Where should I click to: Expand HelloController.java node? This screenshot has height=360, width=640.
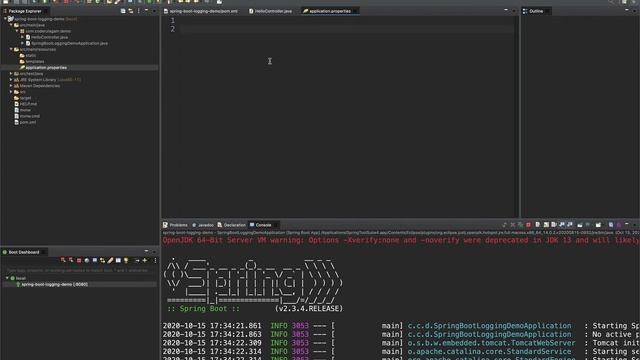click(x=22, y=37)
